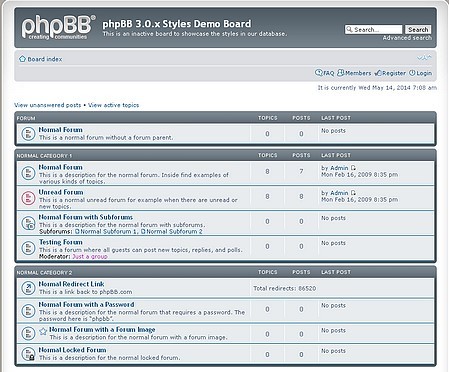Click the change font size icon
The width and height of the screenshot is (449, 372).
coord(424,58)
